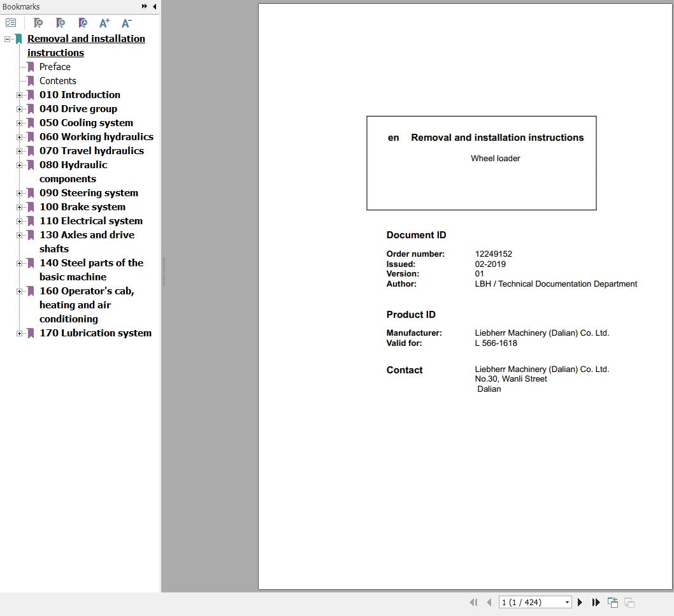Expand the 070 Travel hydraulics bookmark
Image resolution: width=674 pixels, height=616 pixels.
(x=19, y=151)
